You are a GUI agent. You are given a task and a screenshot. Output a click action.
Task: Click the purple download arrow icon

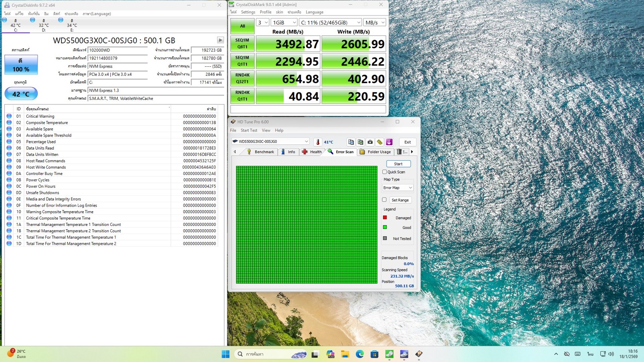[x=389, y=142]
